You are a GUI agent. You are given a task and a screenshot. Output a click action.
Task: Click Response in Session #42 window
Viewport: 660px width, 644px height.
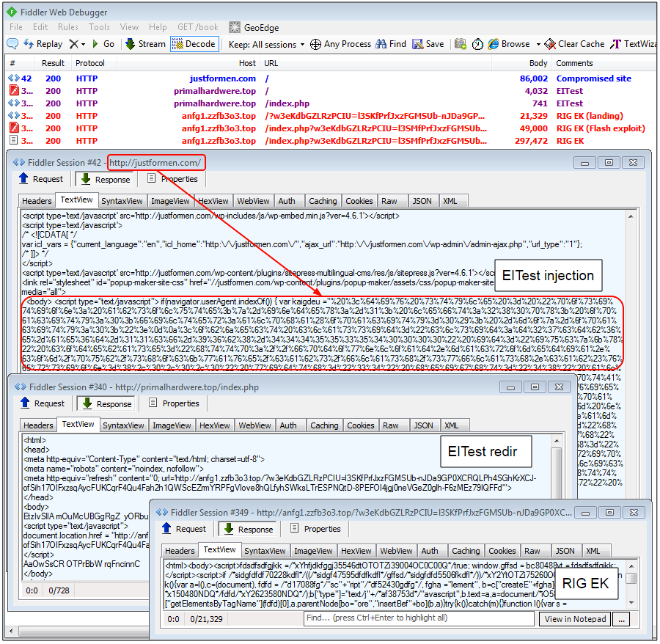click(105, 179)
